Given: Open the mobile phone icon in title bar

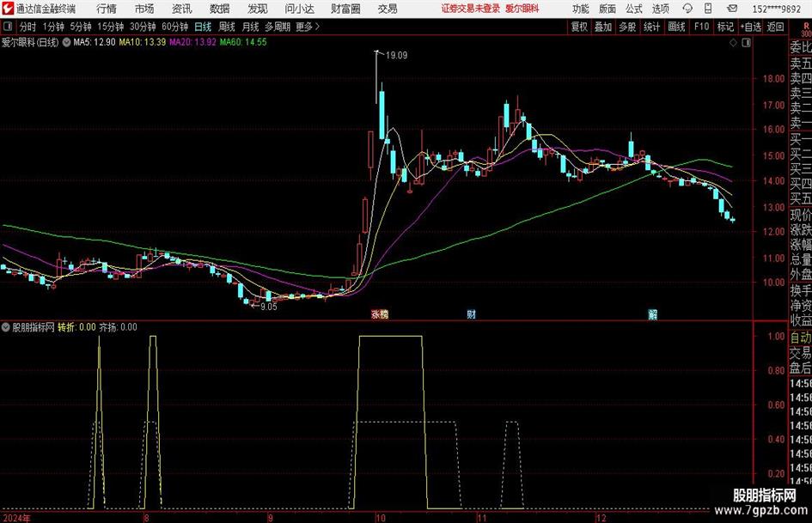Looking at the screenshot, I should tap(708, 9).
